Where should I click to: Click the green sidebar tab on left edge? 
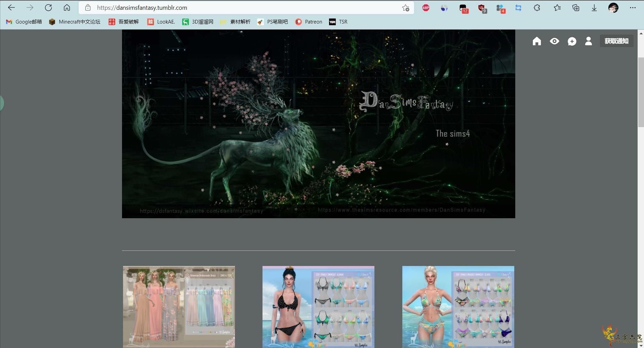pos(2,103)
